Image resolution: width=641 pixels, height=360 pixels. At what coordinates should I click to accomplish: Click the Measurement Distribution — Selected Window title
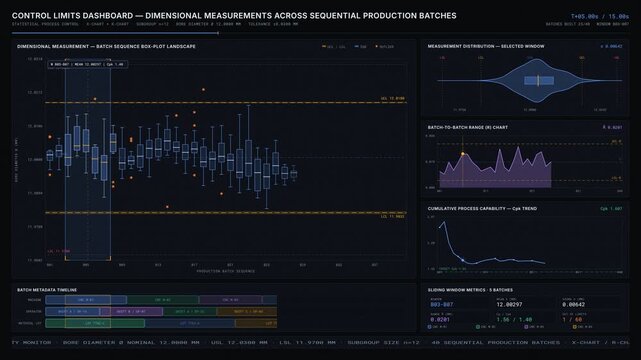[486, 46]
